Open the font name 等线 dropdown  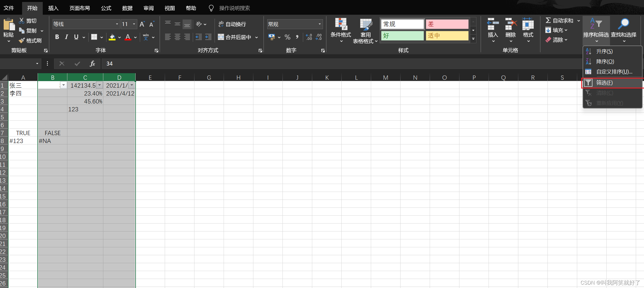[x=117, y=24]
